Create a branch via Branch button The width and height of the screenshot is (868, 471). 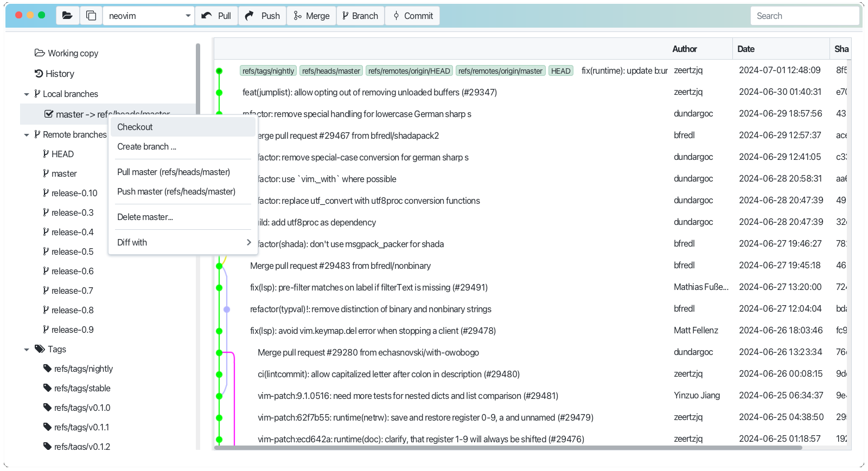(x=360, y=16)
